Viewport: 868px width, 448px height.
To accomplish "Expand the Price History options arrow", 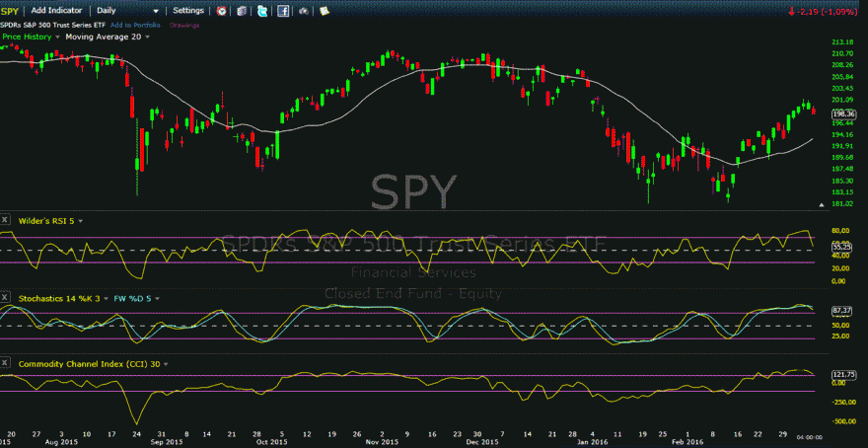I will [x=57, y=37].
